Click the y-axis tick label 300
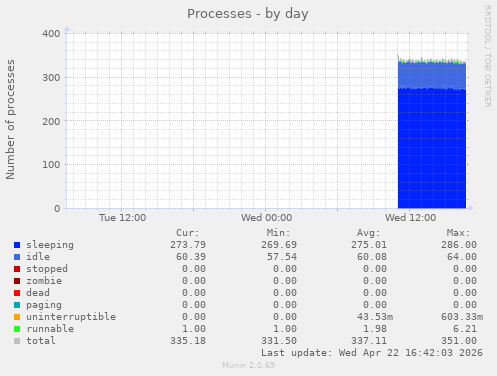 tap(51, 78)
